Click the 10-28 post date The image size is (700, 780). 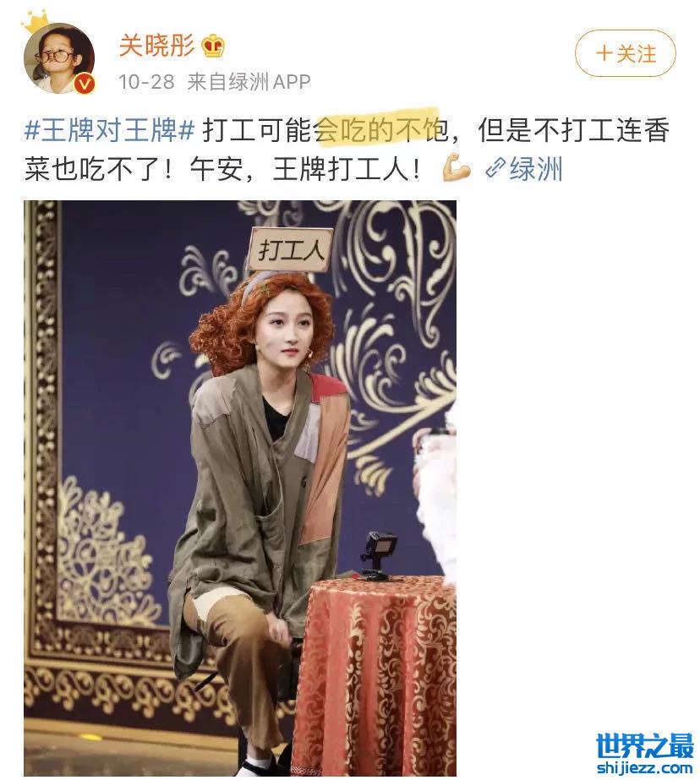click(x=146, y=82)
